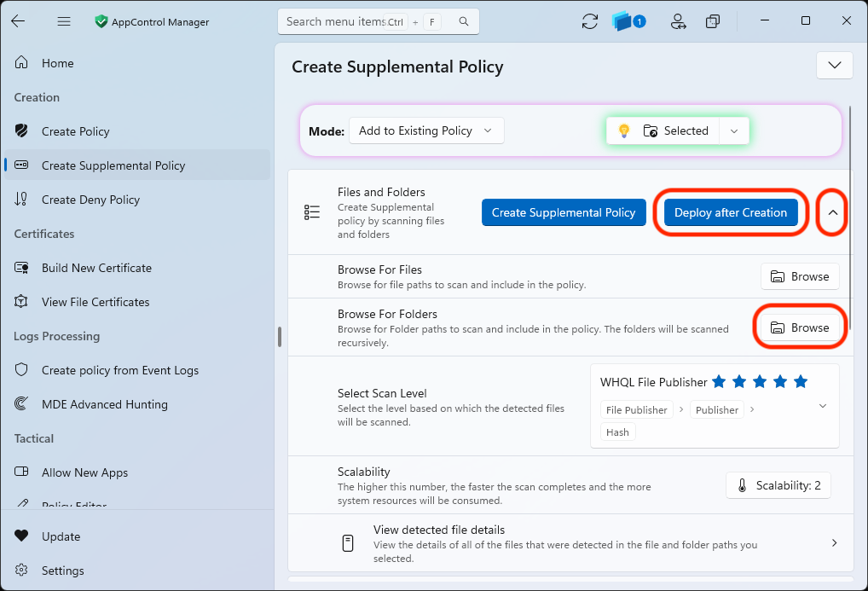Open the WHQL File Publisher scan level dropdown

click(715, 406)
